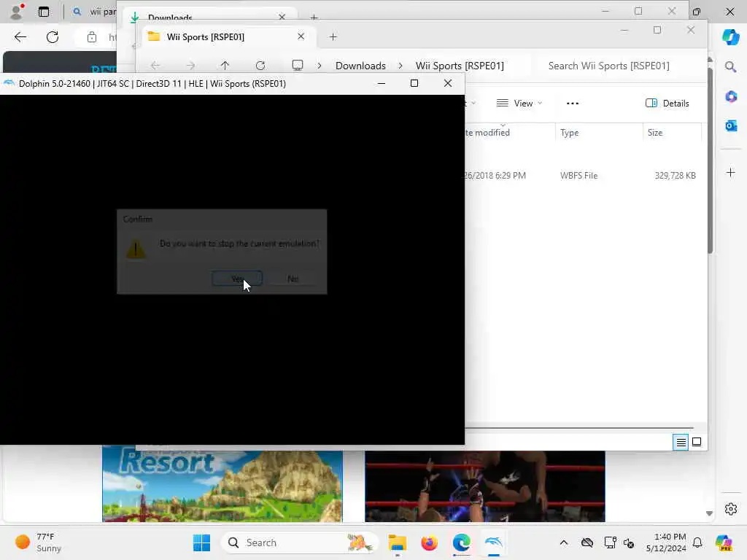Go up one folder in File Explorer
Viewport: 747px width, 560px height.
click(225, 65)
